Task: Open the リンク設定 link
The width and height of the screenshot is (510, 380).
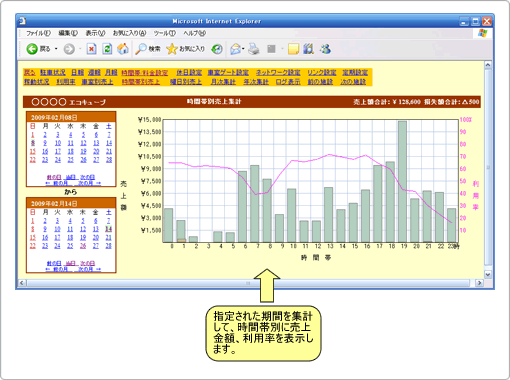Action: tap(322, 72)
